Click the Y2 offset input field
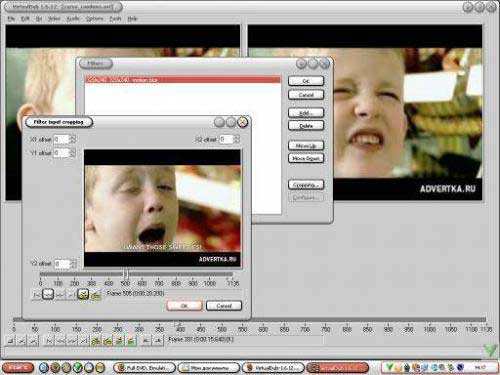Viewport: 500px width, 375px height. (x=62, y=264)
